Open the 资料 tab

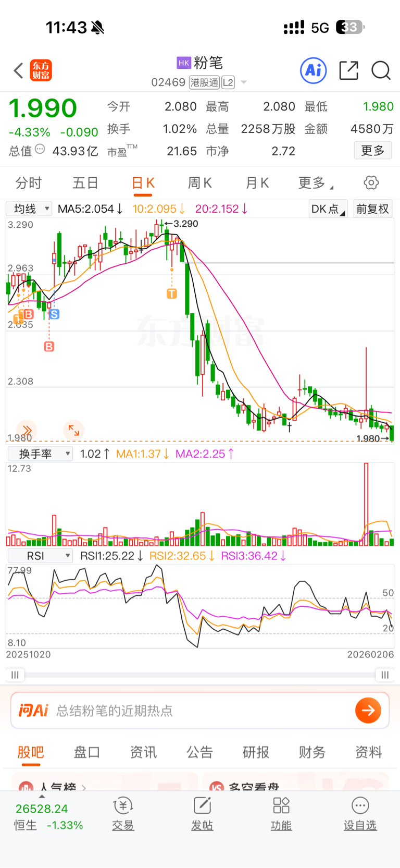369,752
